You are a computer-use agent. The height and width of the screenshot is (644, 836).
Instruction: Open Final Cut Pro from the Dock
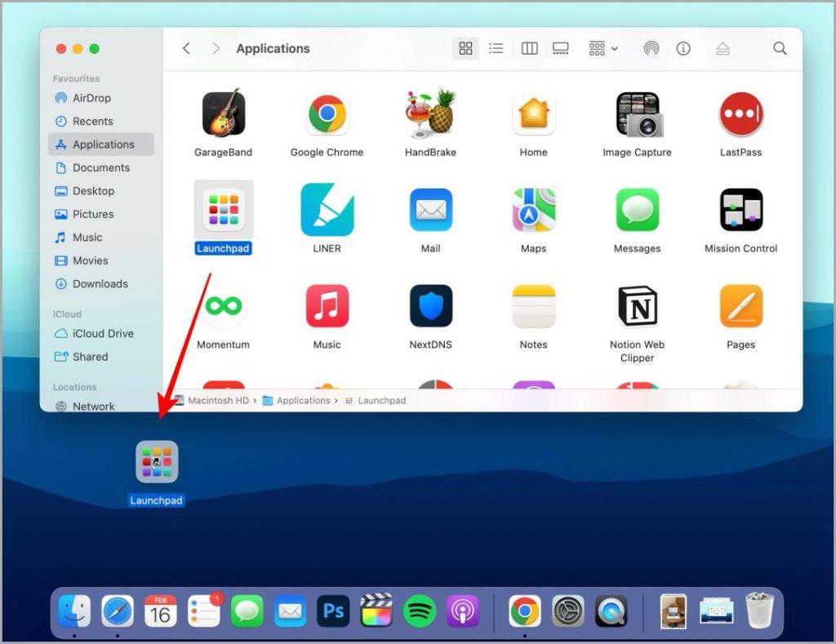point(376,611)
